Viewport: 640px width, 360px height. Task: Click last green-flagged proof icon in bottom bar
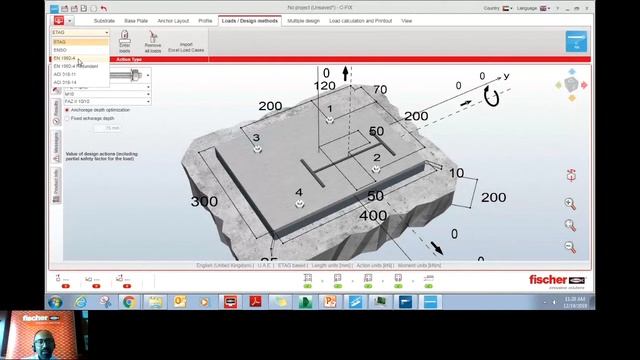[x=428, y=281]
